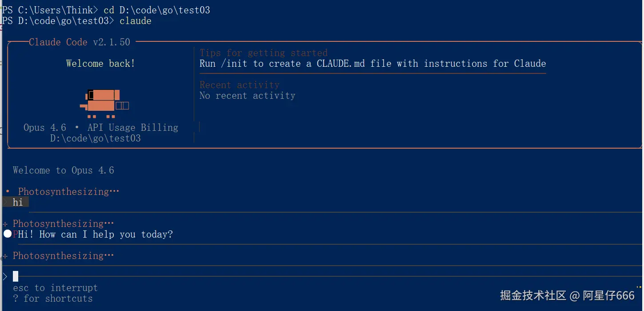This screenshot has width=644, height=311.
Task: Click the prompt chevron at the input line
Action: 5,277
